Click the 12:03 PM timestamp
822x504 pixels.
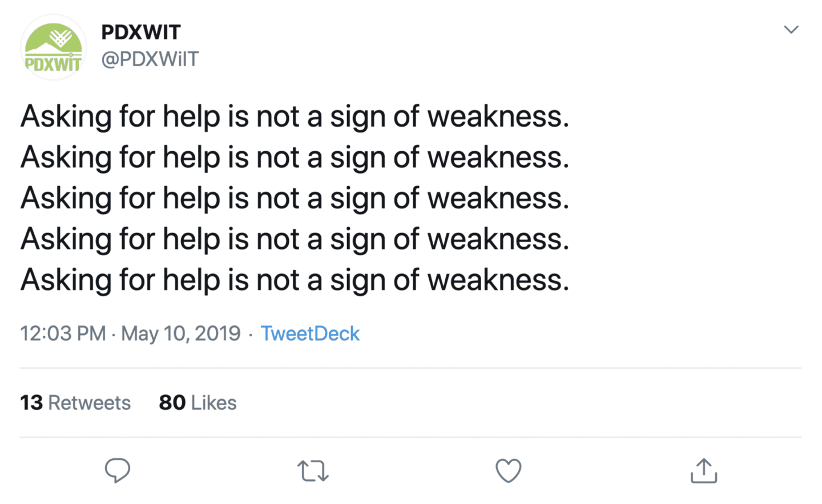(63, 333)
